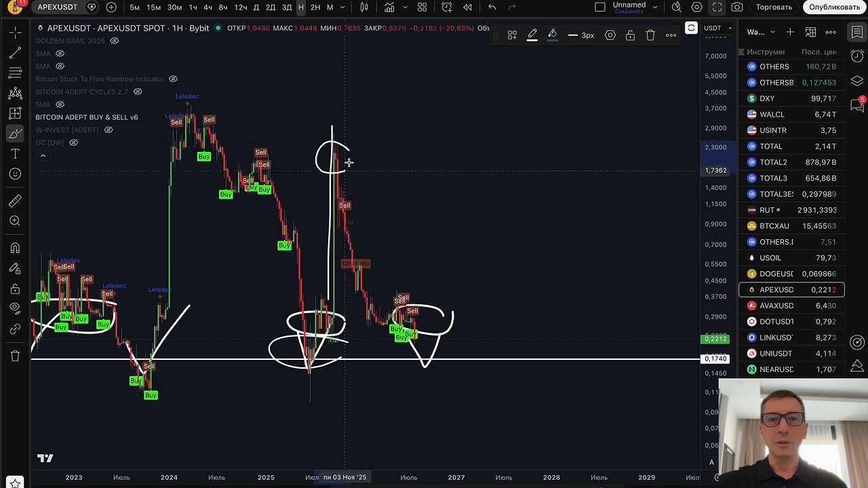Select the brush drawing tool
This screenshot has height=488, width=868.
[15, 134]
